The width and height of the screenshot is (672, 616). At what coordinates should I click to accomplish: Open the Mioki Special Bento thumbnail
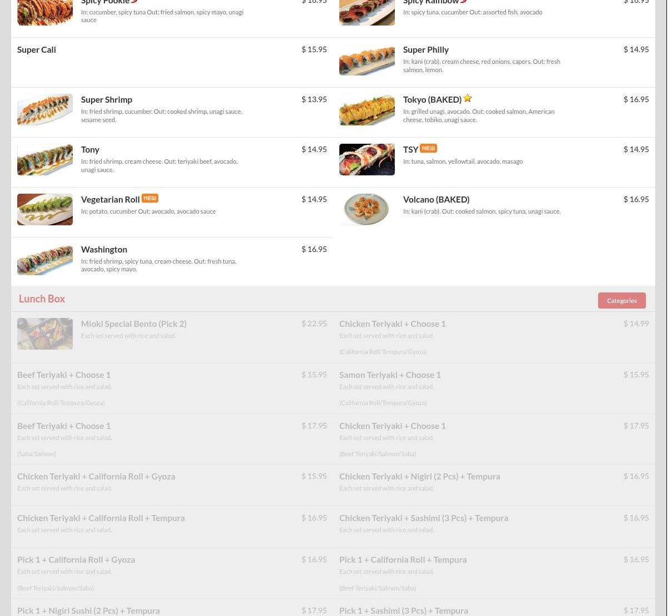click(45, 334)
